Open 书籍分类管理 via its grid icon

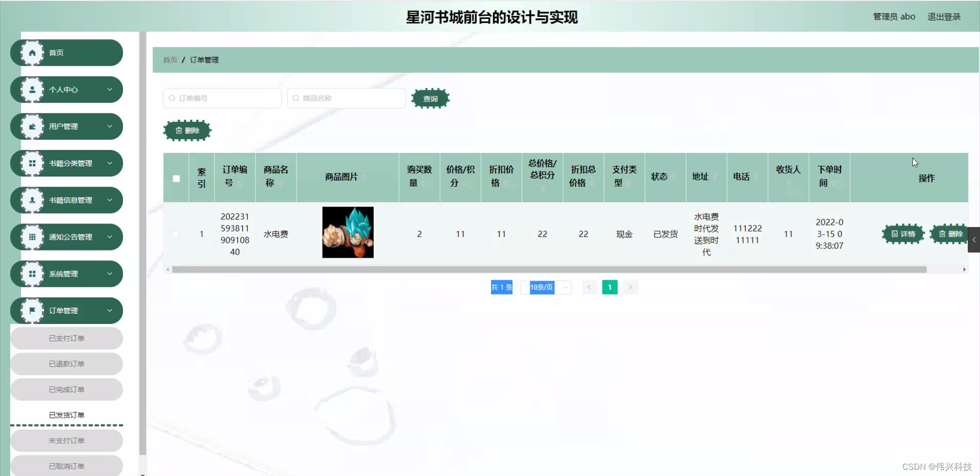pyautogui.click(x=32, y=163)
